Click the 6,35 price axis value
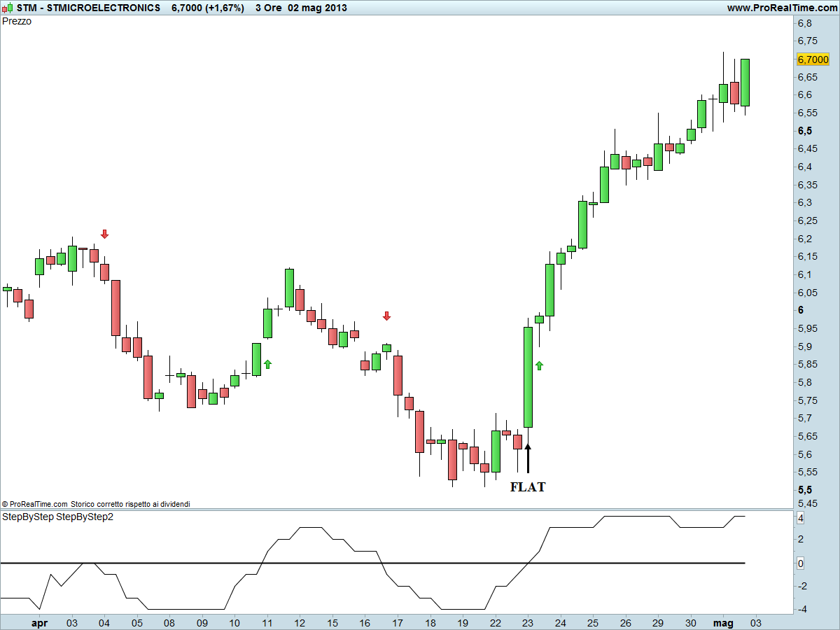 807,185
